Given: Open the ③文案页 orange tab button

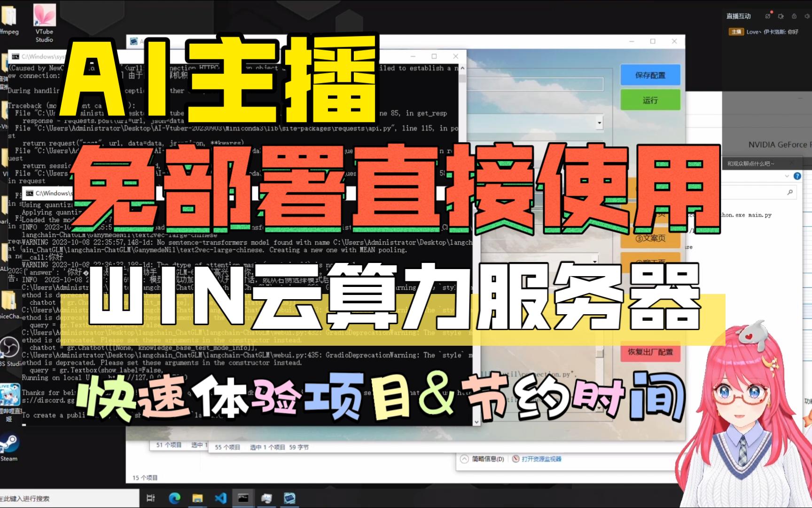Looking at the screenshot, I should 650,238.
